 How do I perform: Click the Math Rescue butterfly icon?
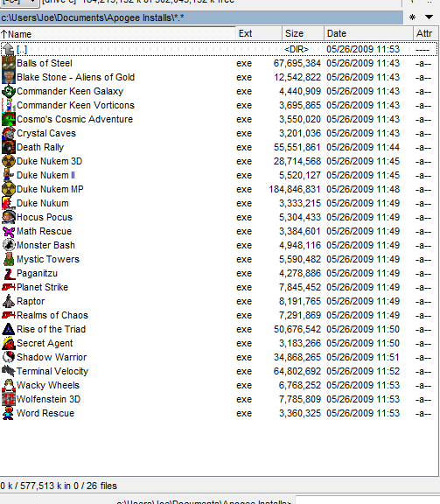pyautogui.click(x=9, y=231)
